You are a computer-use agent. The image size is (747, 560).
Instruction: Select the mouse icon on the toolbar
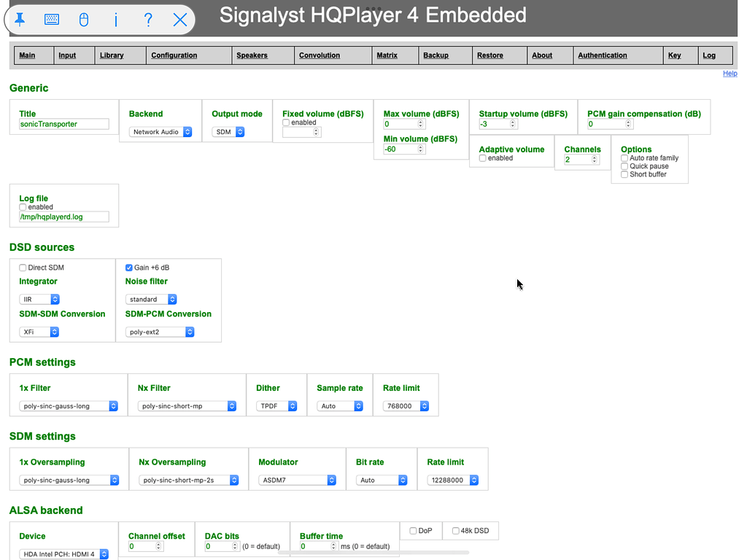coord(83,19)
